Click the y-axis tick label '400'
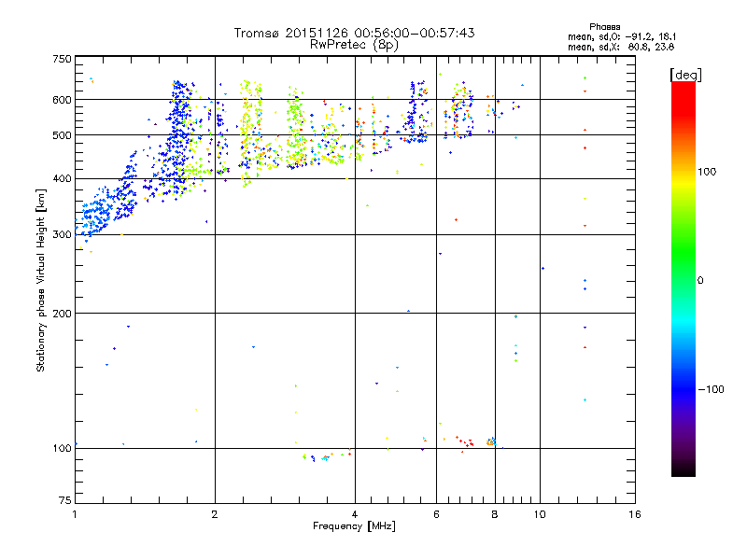Image resolution: width=747 pixels, height=560 pixels. [62, 179]
